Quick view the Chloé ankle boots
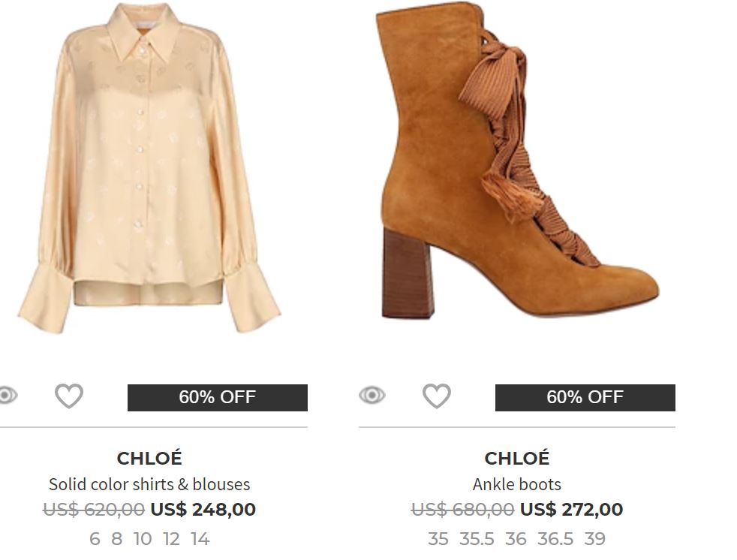737x560 pixels. pyautogui.click(x=372, y=395)
